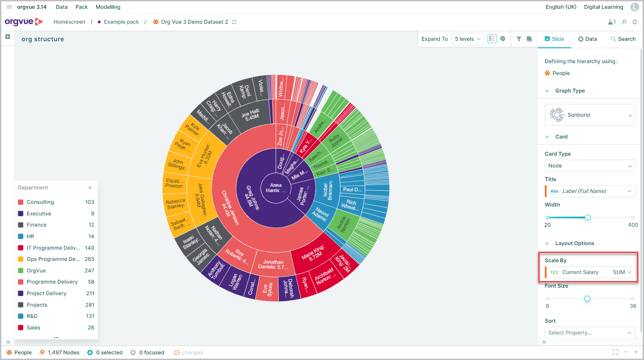Switch to the Search tab
Image resolution: width=644 pixels, height=360 pixels.
(623, 39)
